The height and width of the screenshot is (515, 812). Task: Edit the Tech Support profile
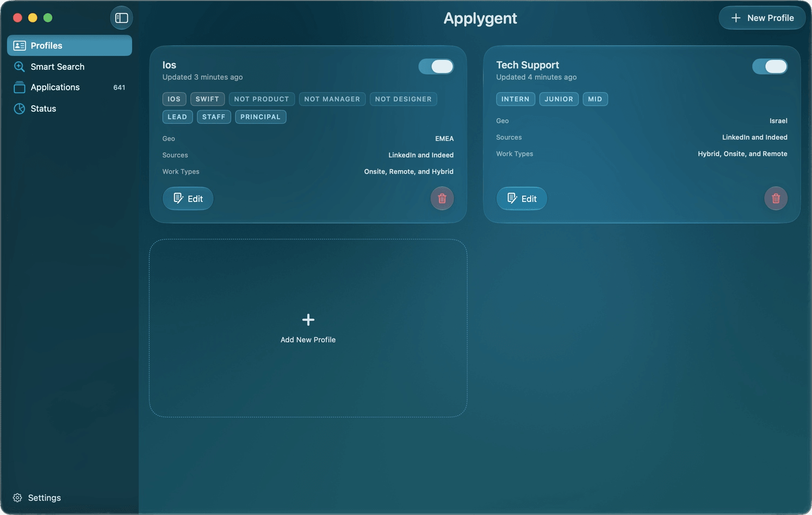click(x=522, y=198)
